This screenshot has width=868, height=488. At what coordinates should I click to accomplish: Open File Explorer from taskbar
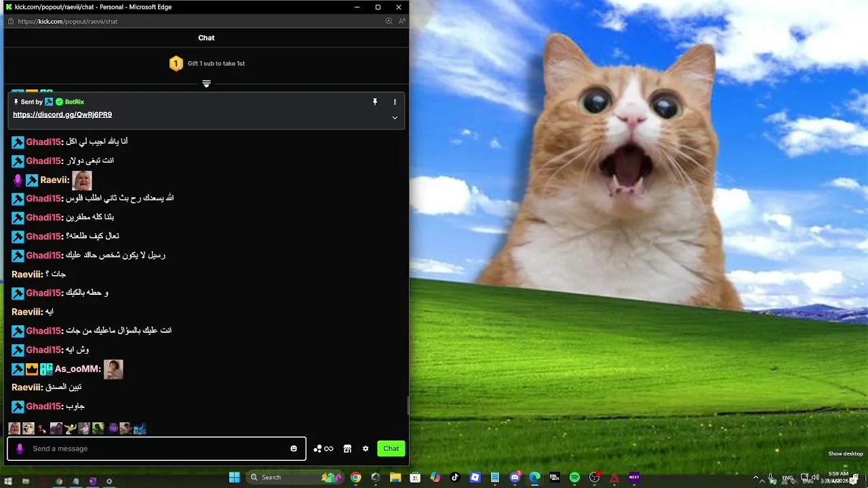coord(395,477)
